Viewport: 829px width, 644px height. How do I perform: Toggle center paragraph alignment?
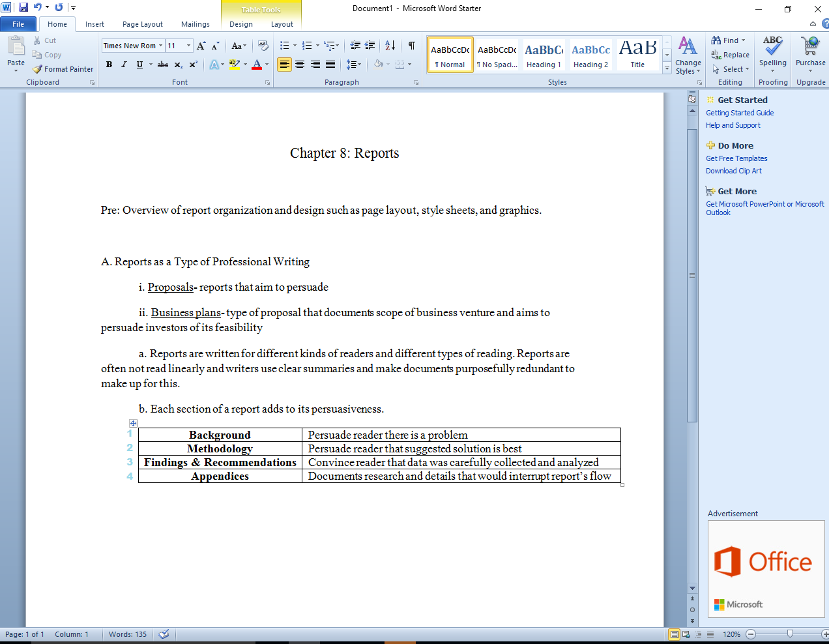coord(299,64)
